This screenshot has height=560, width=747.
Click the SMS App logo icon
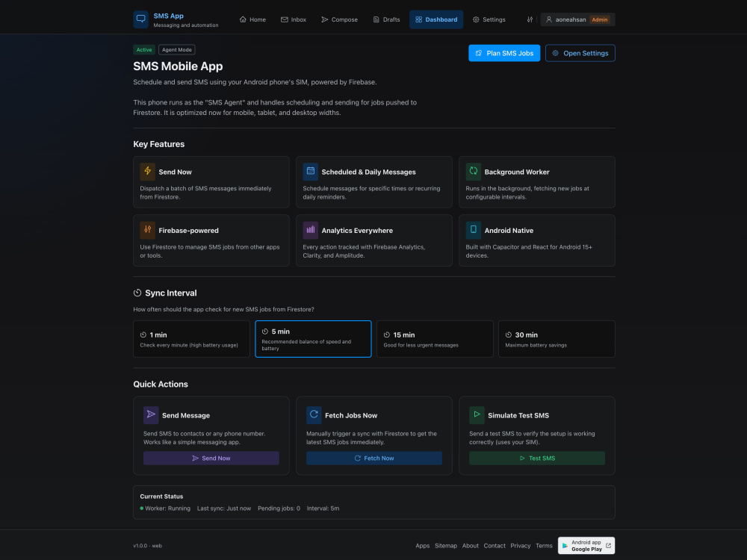point(140,19)
